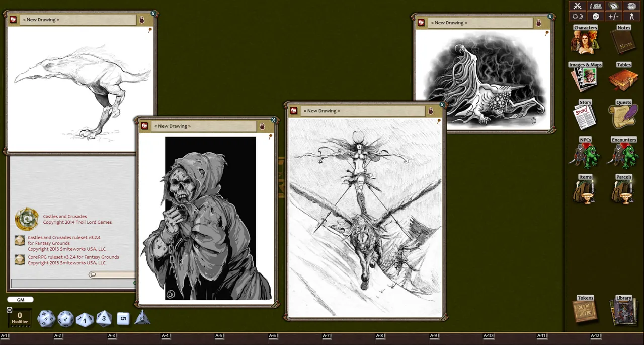Toggle lock on smoky creature drawing window
The height and width of the screenshot is (345, 644).
tap(539, 23)
